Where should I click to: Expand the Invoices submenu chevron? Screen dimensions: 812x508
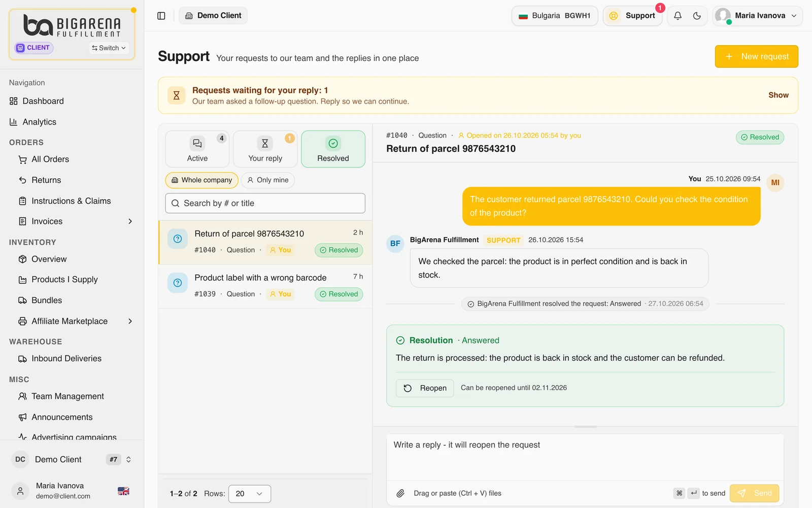pyautogui.click(x=130, y=221)
